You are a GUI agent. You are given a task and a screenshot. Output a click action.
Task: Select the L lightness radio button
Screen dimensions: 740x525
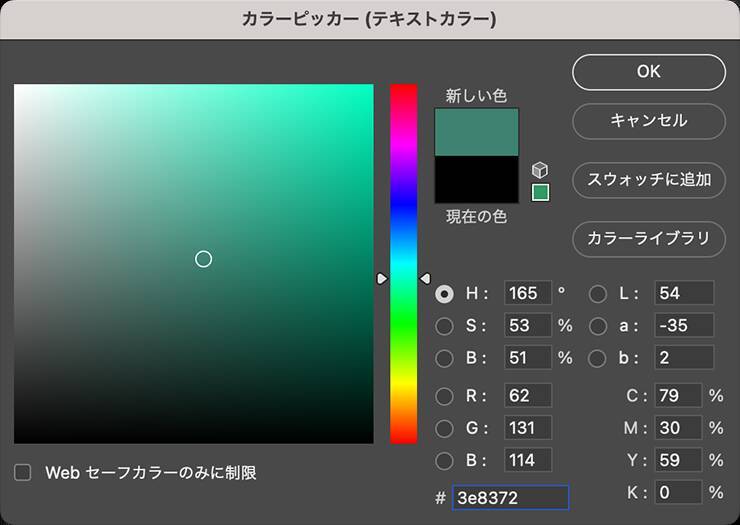click(598, 294)
